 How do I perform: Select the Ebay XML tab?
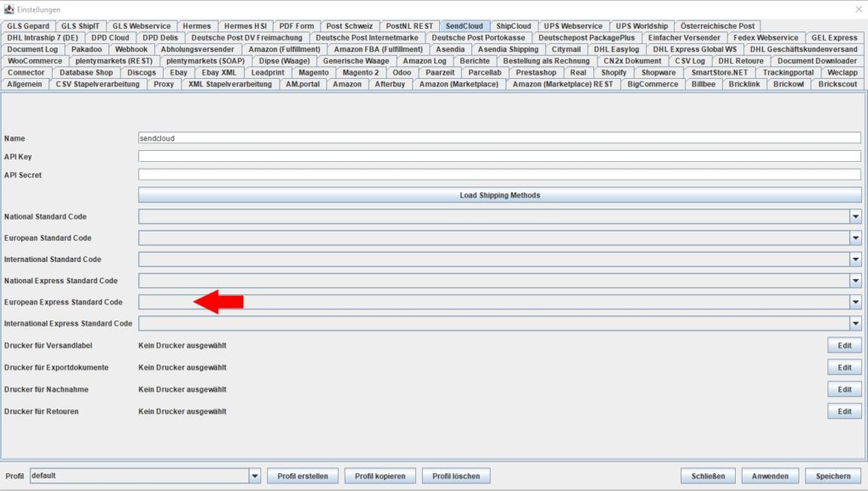click(x=219, y=73)
